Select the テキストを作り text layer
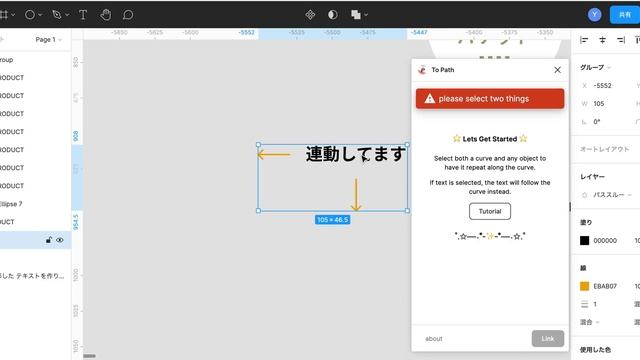The width and height of the screenshot is (640, 360). (36, 276)
